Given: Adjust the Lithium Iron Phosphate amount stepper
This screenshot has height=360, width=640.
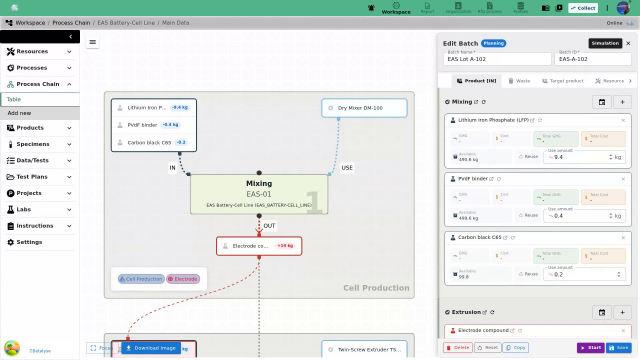Looking at the screenshot, I should click(x=611, y=157).
